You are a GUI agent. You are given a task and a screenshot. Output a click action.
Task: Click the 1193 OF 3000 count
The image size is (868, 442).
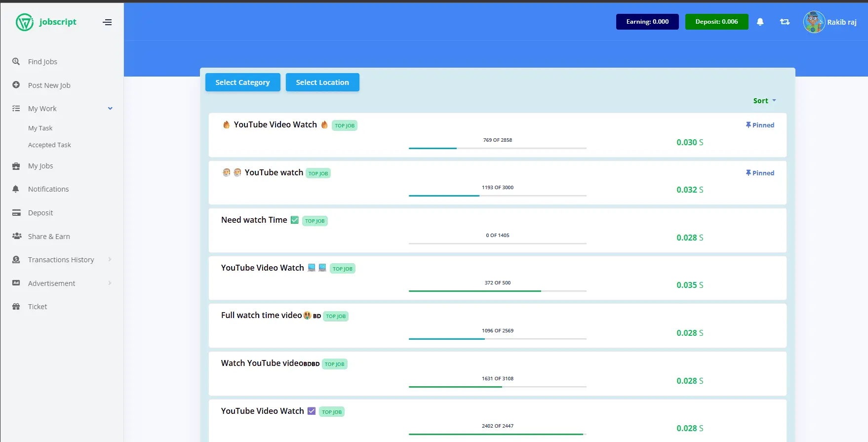[498, 188]
